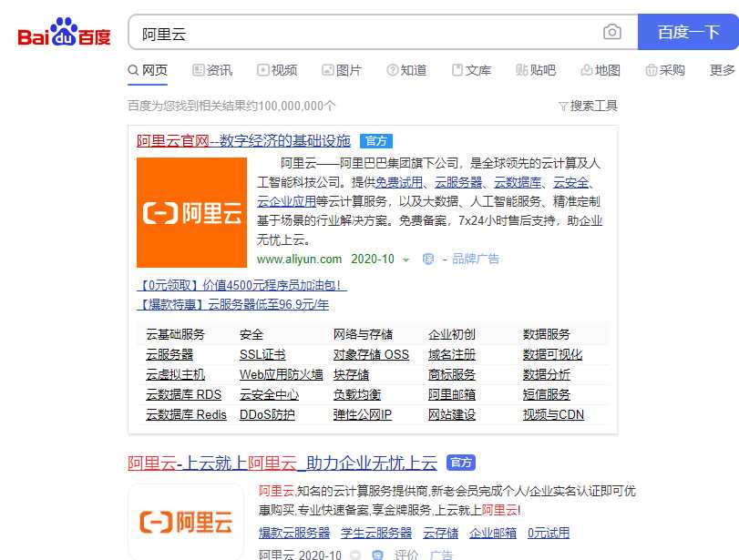Open the 0元试用 link

[x=549, y=534]
